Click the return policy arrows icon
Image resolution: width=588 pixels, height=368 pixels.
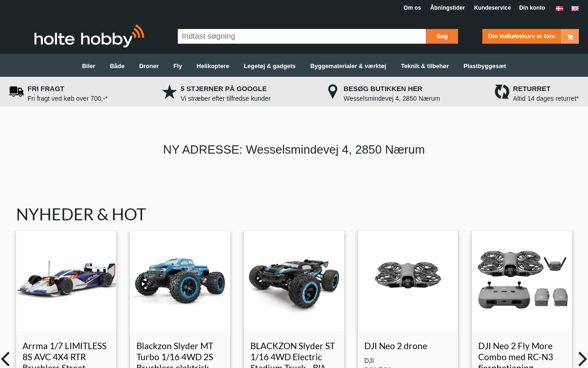coord(502,92)
